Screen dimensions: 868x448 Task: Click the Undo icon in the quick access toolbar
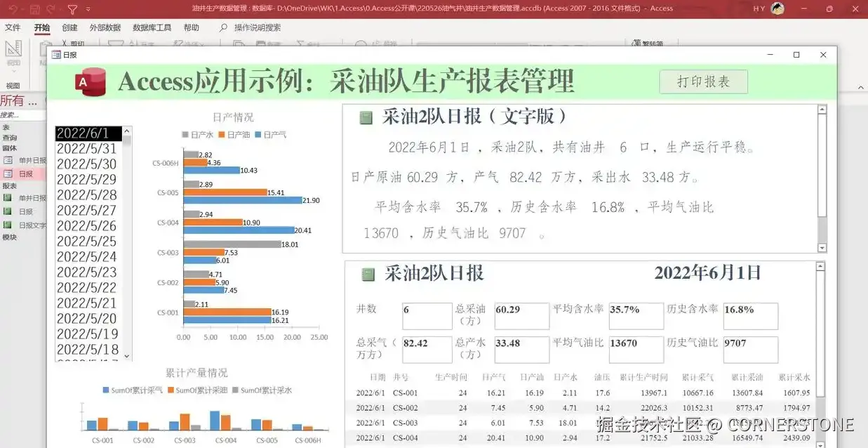point(13,9)
